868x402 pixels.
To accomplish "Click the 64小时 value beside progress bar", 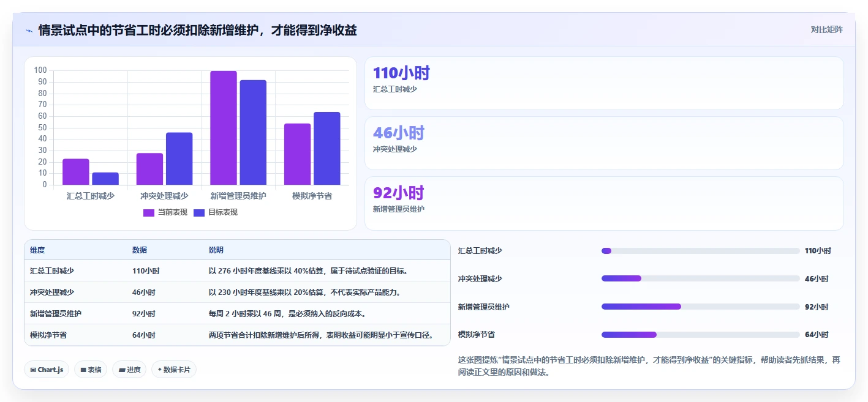I will [817, 335].
